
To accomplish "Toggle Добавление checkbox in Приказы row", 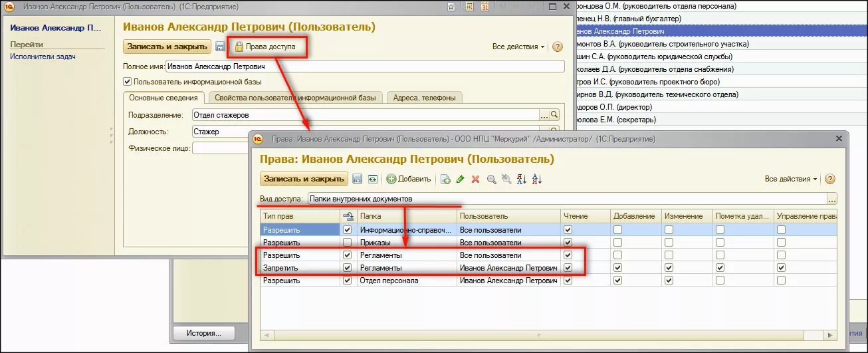I will click(x=618, y=243).
